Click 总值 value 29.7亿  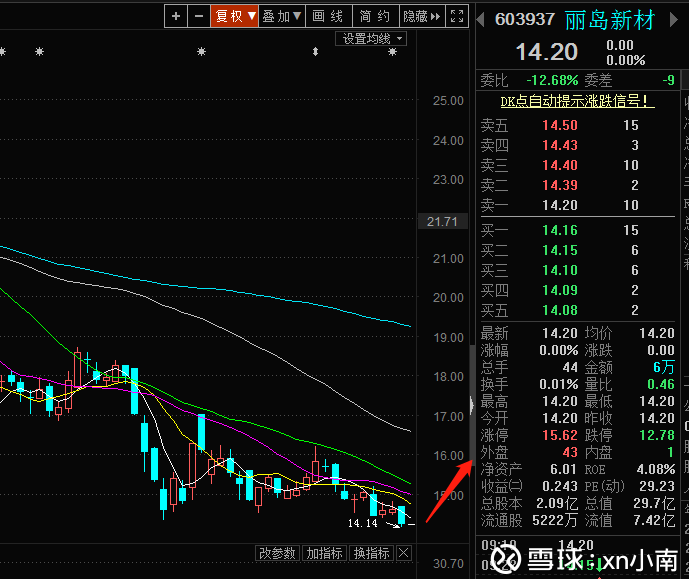(x=654, y=503)
